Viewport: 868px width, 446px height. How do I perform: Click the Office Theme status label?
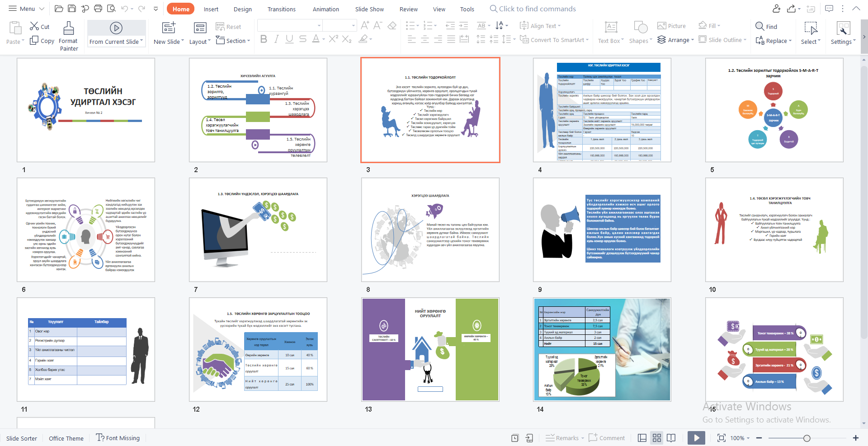(x=66, y=438)
